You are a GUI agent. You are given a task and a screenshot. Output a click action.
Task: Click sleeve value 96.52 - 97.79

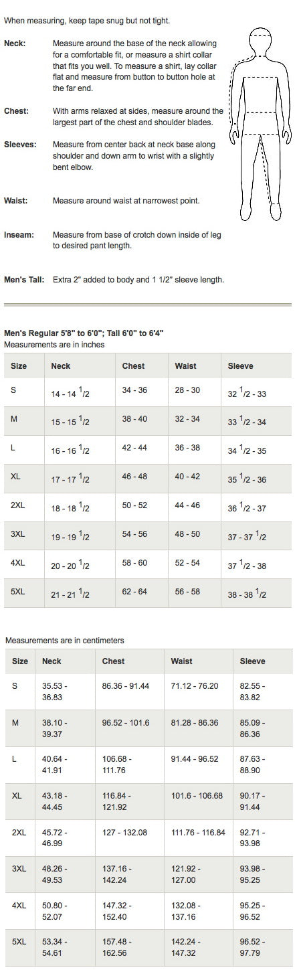coord(253,947)
